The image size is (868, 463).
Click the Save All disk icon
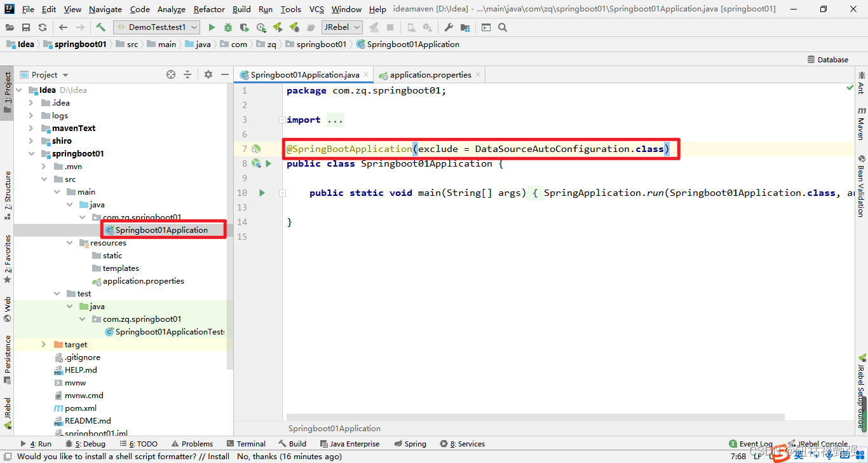[x=26, y=27]
